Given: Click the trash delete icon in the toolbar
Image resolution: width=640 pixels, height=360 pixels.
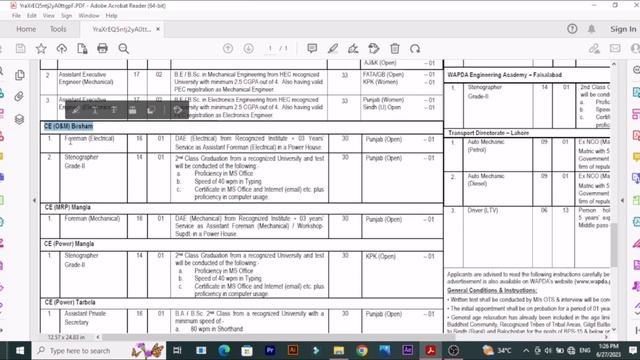Looking at the screenshot, I should pos(395,49).
